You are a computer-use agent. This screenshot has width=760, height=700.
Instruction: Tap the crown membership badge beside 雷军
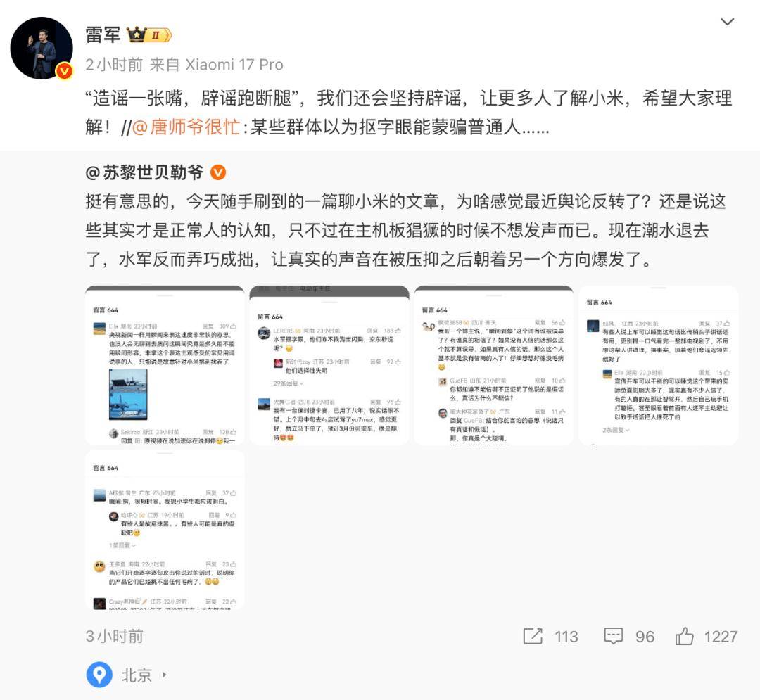pyautogui.click(x=149, y=35)
